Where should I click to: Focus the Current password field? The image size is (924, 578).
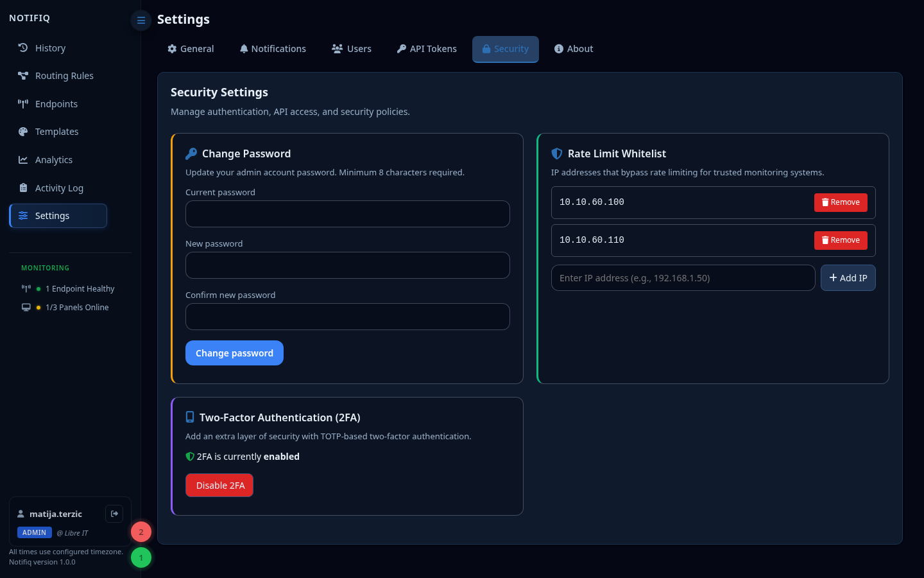348,214
